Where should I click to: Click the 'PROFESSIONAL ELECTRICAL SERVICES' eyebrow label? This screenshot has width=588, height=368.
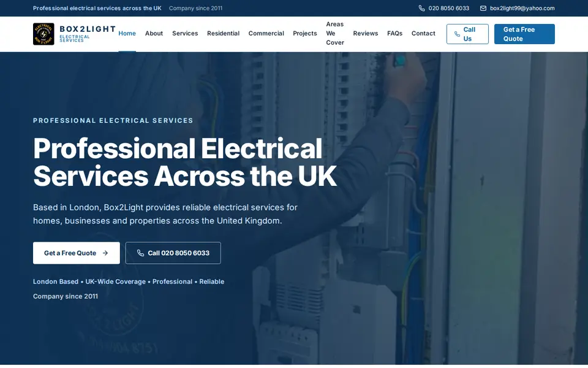[x=113, y=121]
